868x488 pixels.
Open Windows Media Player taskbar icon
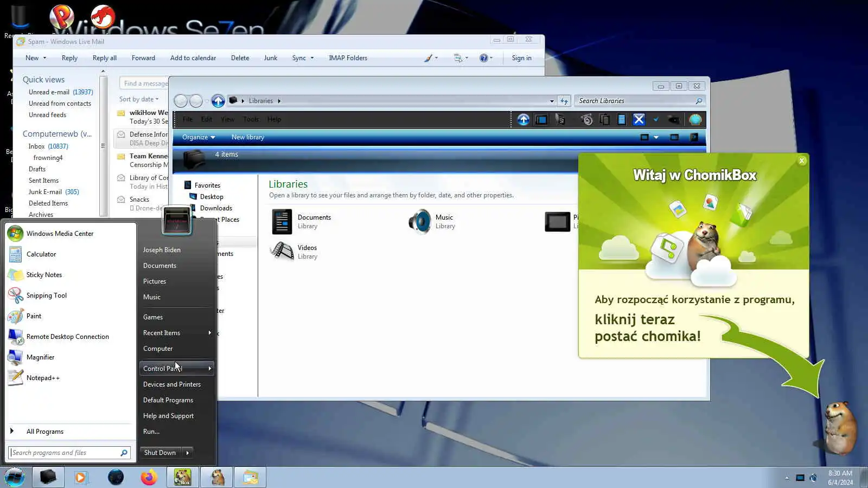81,477
